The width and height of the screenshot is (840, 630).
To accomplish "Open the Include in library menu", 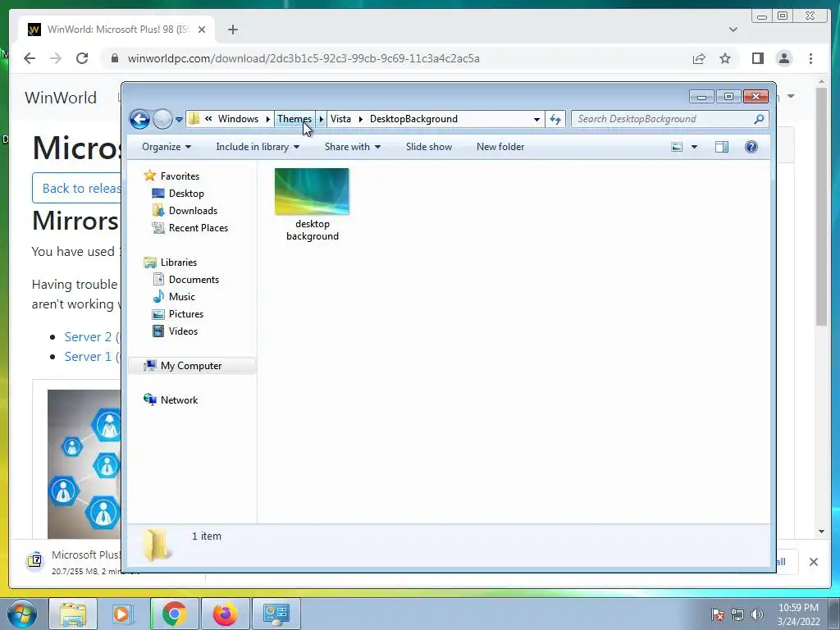I will pyautogui.click(x=258, y=147).
